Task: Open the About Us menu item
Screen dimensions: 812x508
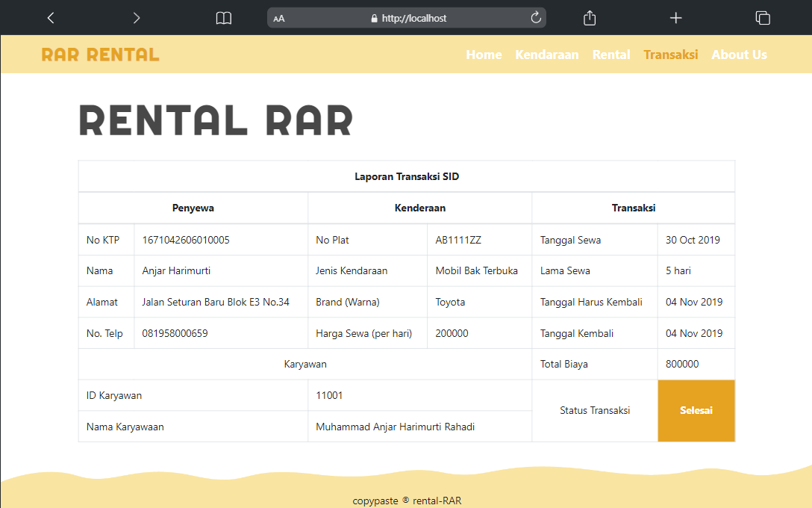Action: [x=739, y=55]
